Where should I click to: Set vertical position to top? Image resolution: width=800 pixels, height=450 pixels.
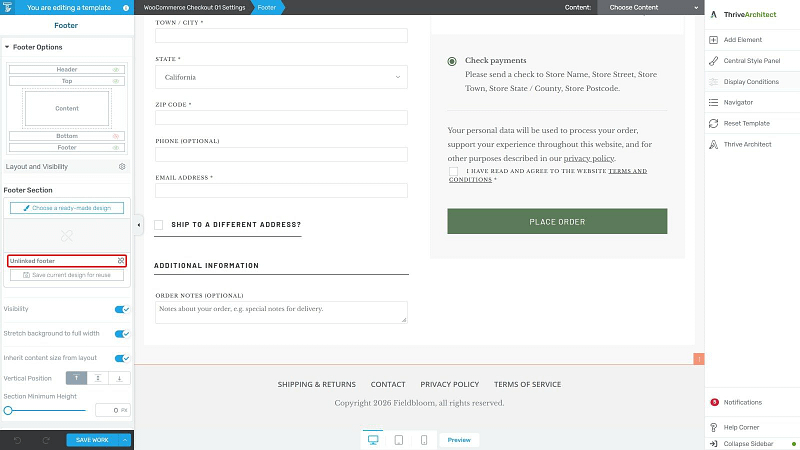[77, 378]
